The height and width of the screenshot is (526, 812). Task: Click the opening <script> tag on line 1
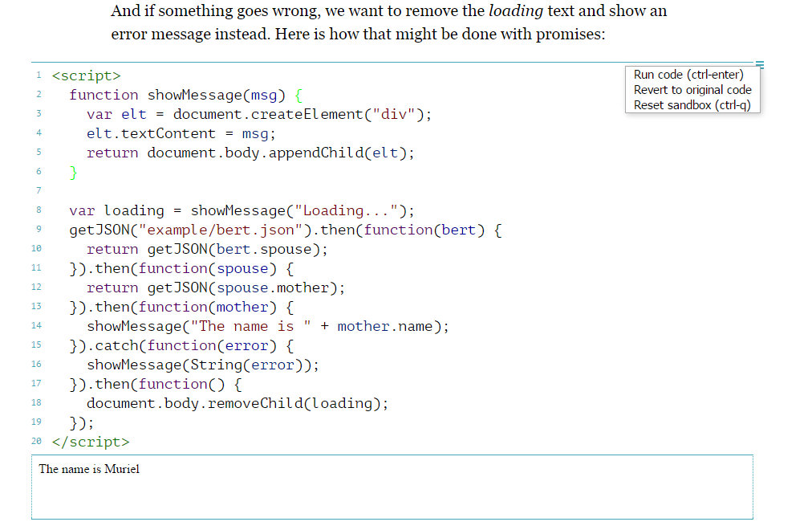87,75
